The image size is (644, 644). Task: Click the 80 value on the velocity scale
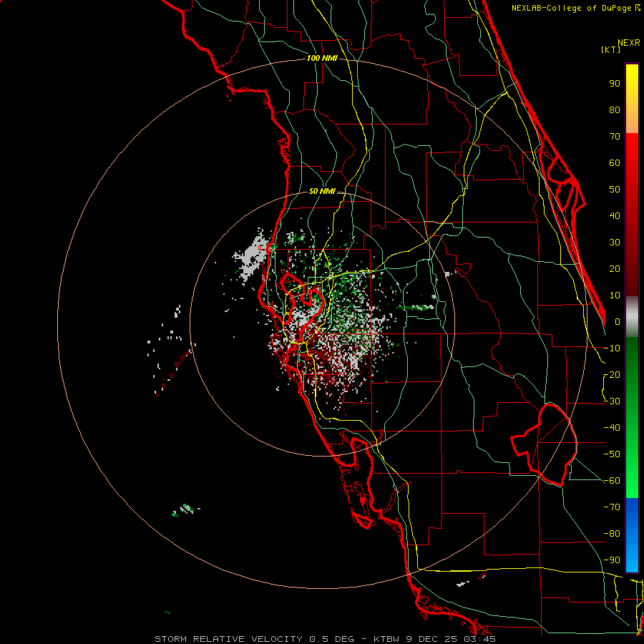615,109
